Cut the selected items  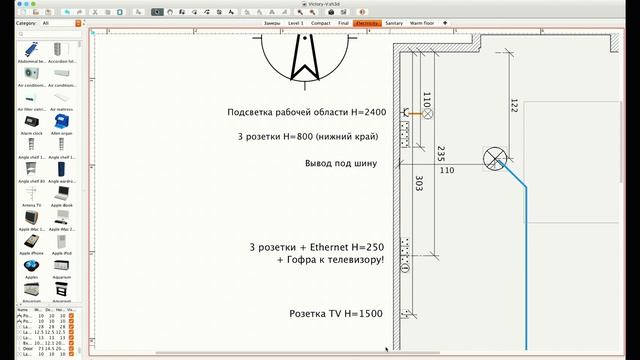pyautogui.click(x=95, y=12)
